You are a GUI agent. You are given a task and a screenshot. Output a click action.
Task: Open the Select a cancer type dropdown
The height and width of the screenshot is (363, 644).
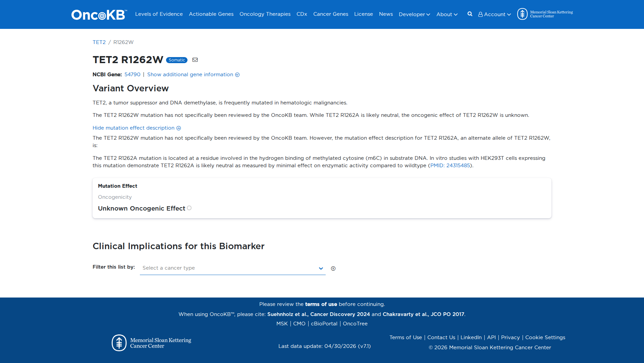click(233, 268)
